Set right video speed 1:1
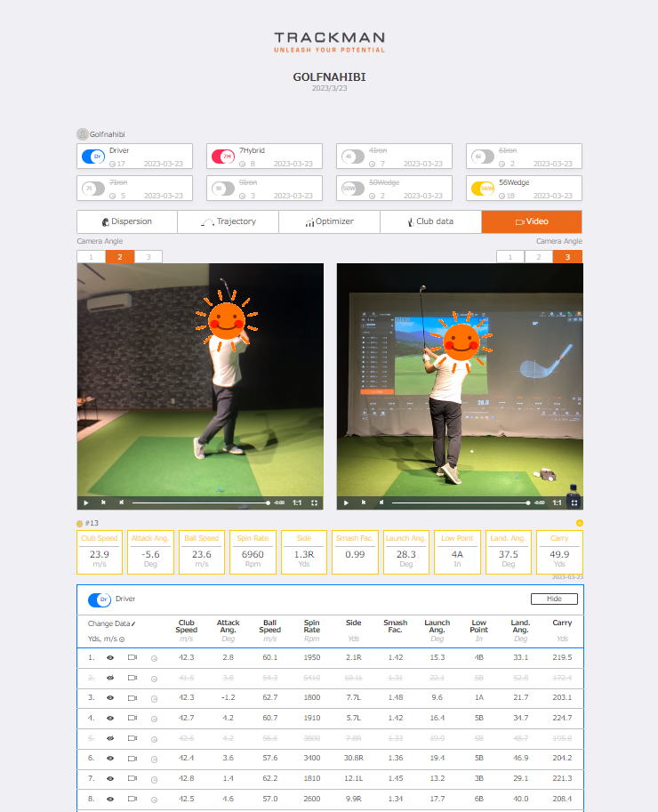This screenshot has height=812, width=658. 557,502
